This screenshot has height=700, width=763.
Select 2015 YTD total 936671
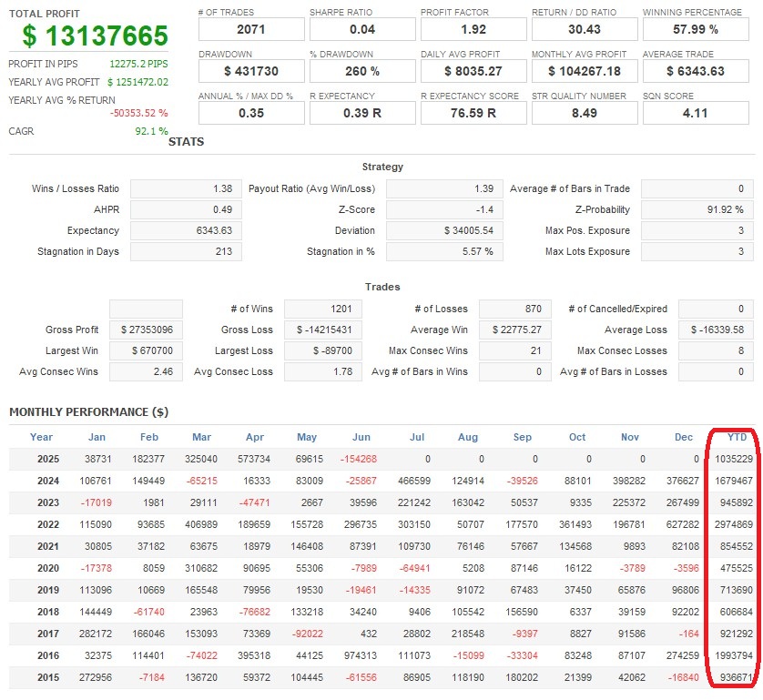click(737, 677)
